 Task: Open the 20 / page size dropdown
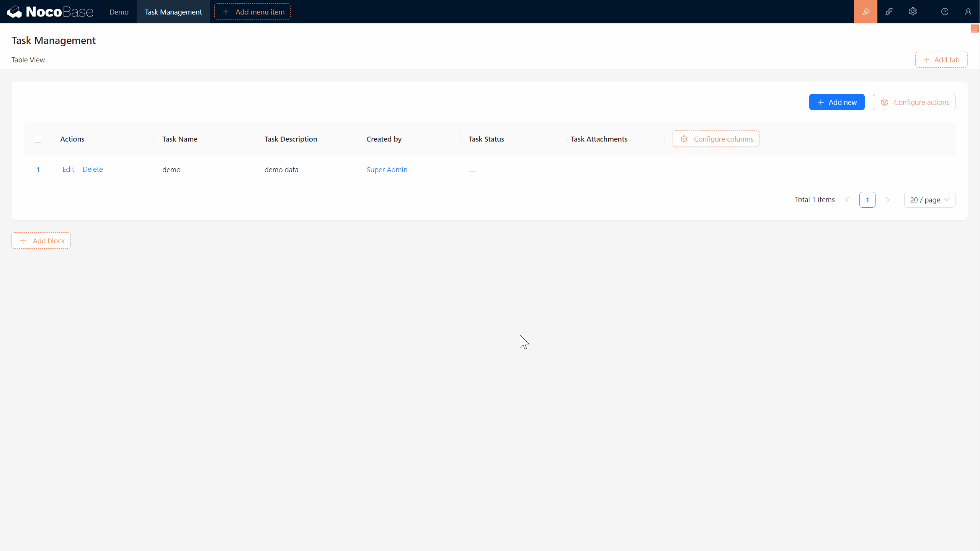929,200
